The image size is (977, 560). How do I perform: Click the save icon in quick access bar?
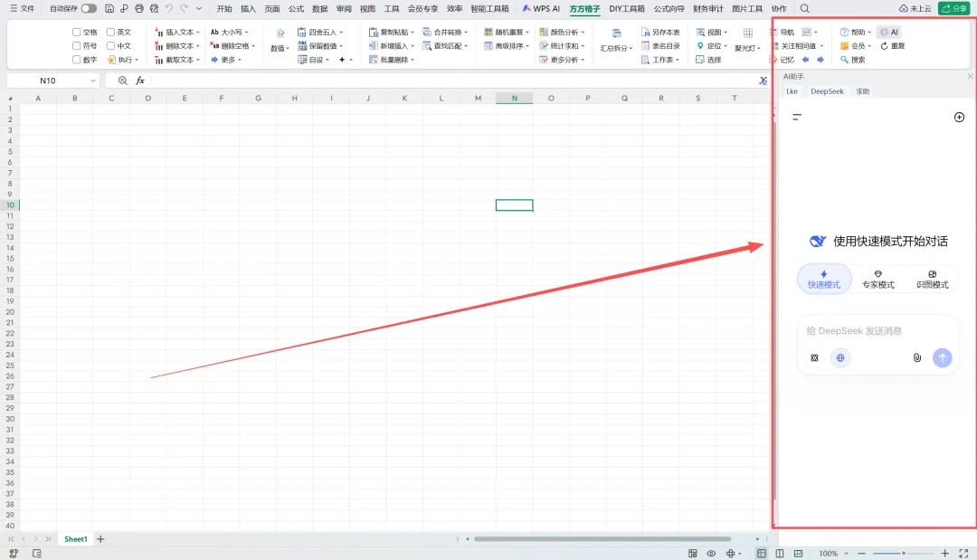109,9
